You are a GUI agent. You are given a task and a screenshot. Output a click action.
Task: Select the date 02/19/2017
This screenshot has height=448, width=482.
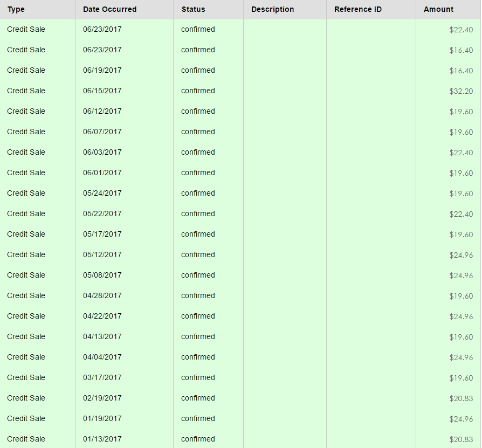coord(102,398)
